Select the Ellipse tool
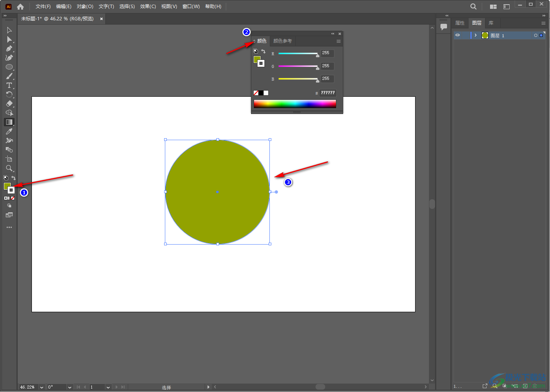This screenshot has width=550, height=392. click(x=9, y=67)
